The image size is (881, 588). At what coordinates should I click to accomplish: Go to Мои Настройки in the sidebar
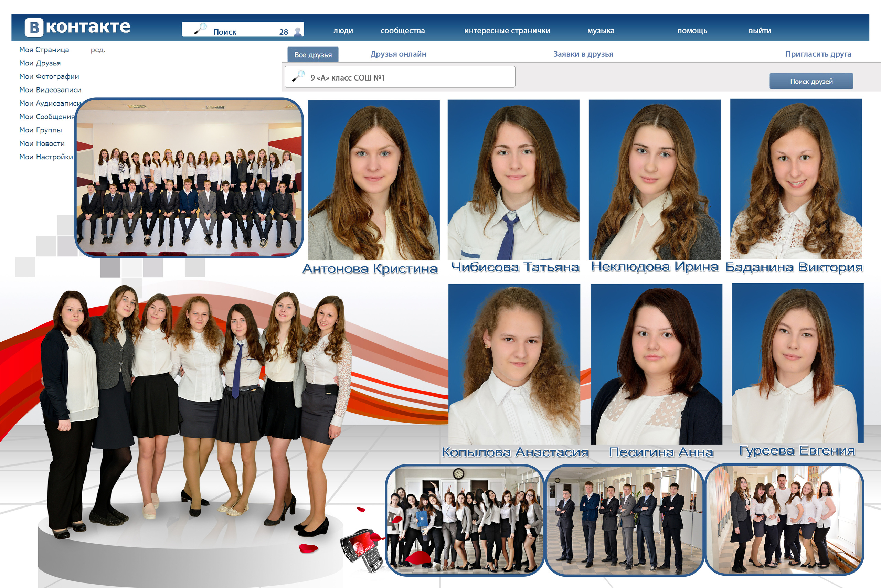[46, 157]
